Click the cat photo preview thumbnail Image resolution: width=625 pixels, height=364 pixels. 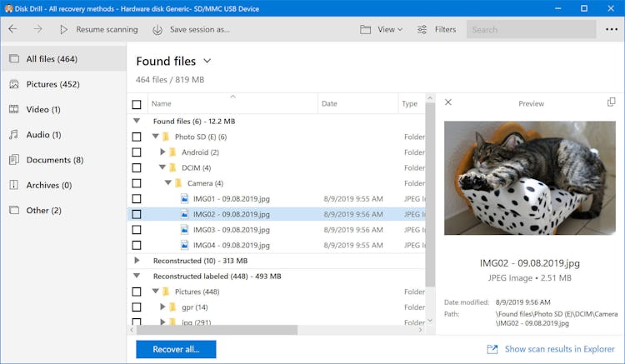(530, 178)
